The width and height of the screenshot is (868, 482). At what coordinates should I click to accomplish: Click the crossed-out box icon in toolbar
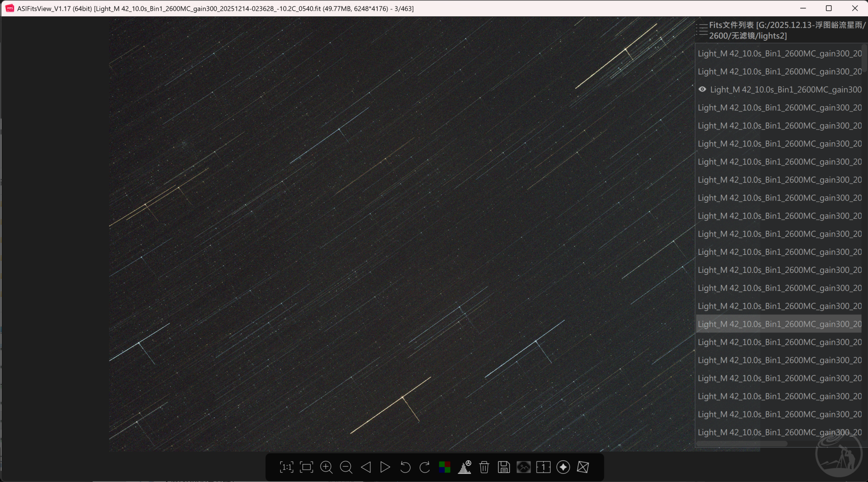(583, 467)
